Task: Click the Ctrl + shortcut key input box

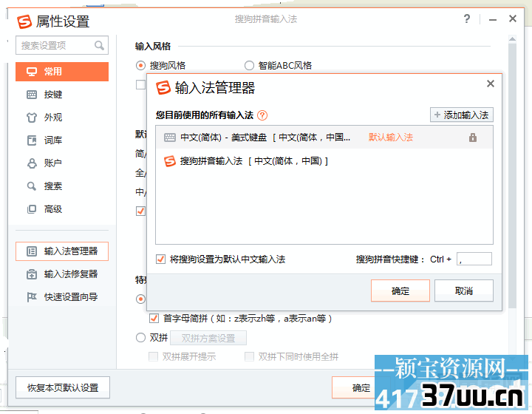Action: coord(474,259)
